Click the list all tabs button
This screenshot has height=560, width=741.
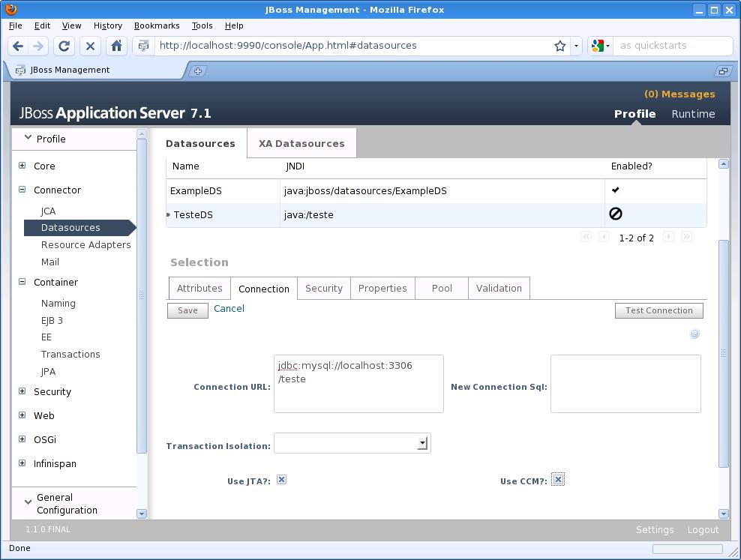[723, 71]
